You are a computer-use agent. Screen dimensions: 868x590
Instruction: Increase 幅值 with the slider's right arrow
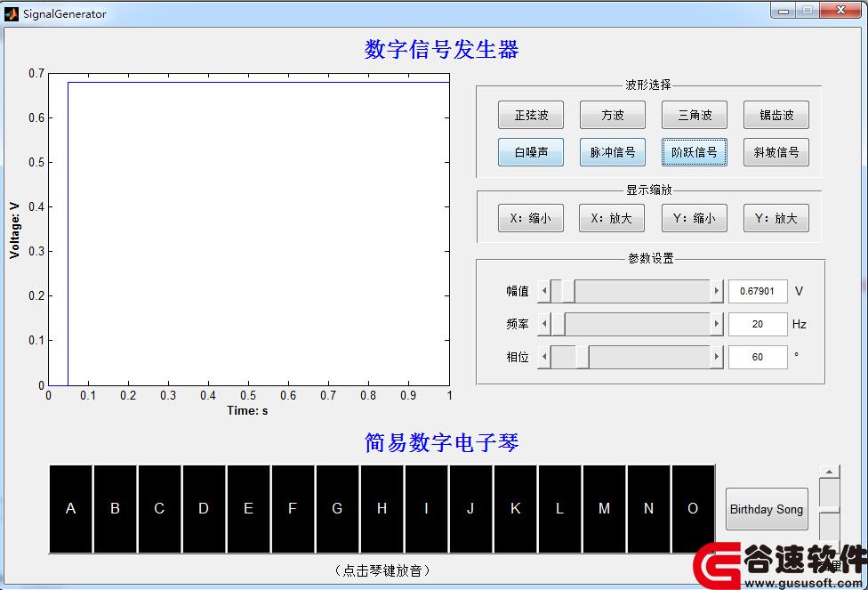[717, 291]
